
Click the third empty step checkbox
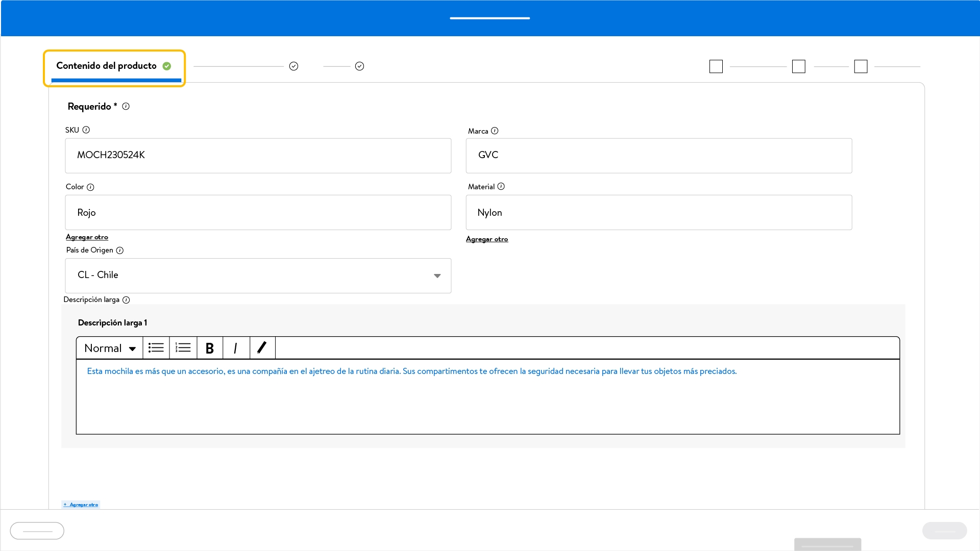click(x=861, y=67)
